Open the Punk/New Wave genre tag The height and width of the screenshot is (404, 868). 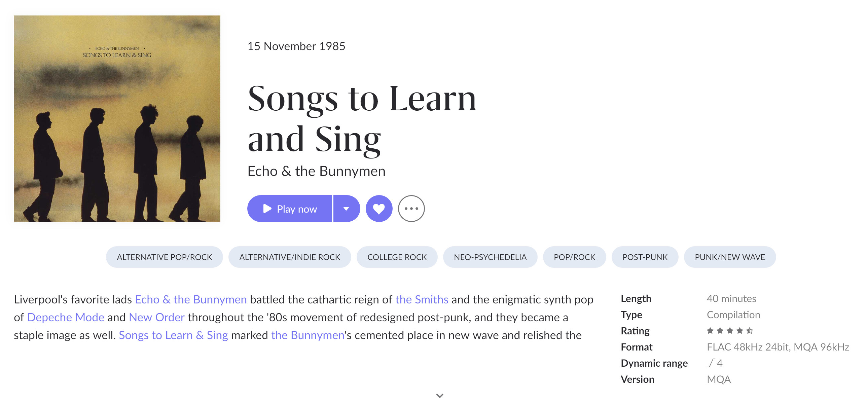pos(729,257)
